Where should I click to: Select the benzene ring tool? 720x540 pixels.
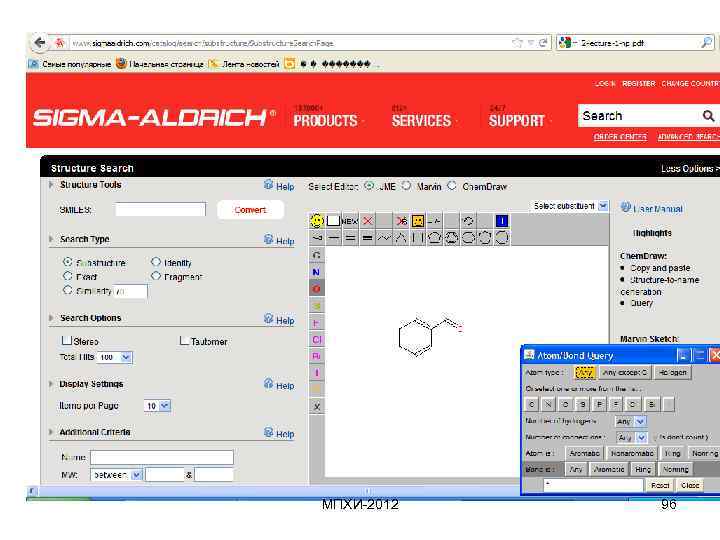(x=451, y=237)
